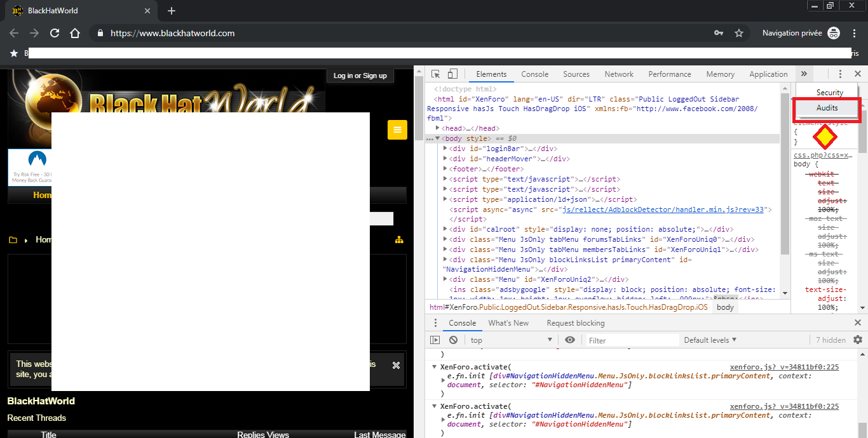Expand the more DevTools tabs chevron
The height and width of the screenshot is (438, 868).
[804, 74]
